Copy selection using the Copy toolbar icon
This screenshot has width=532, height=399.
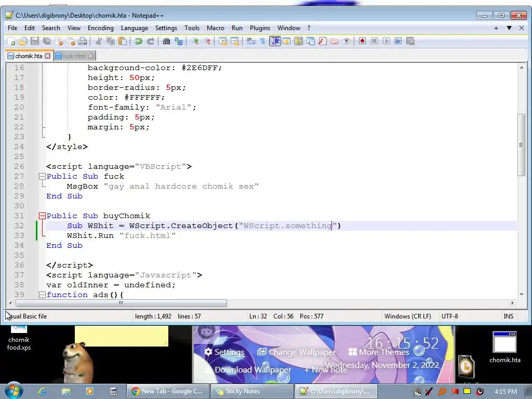click(111, 41)
